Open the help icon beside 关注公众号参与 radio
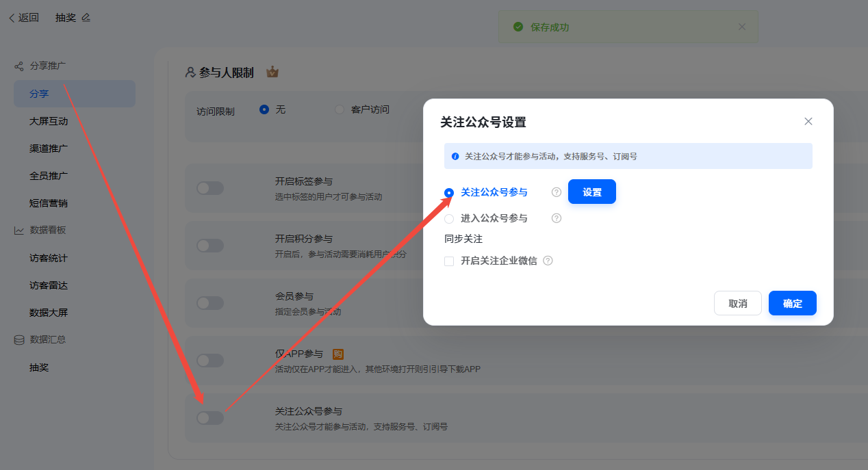This screenshot has width=868, height=470. pyautogui.click(x=557, y=192)
